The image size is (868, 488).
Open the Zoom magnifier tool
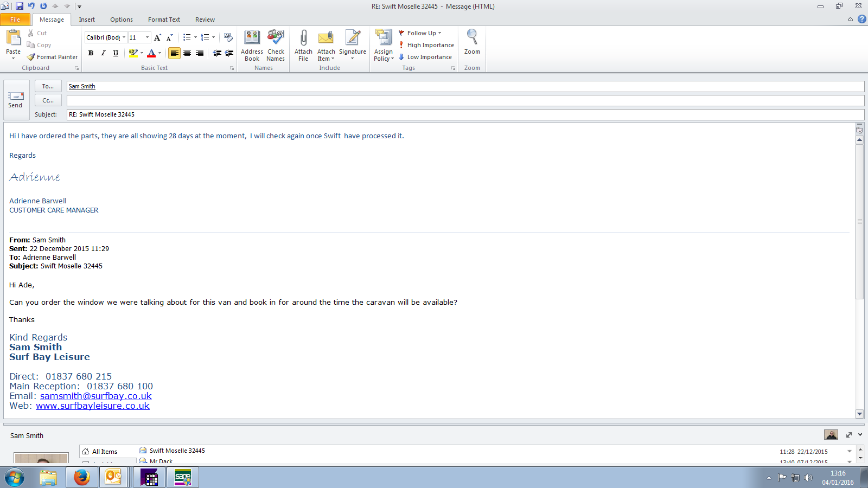click(x=472, y=42)
